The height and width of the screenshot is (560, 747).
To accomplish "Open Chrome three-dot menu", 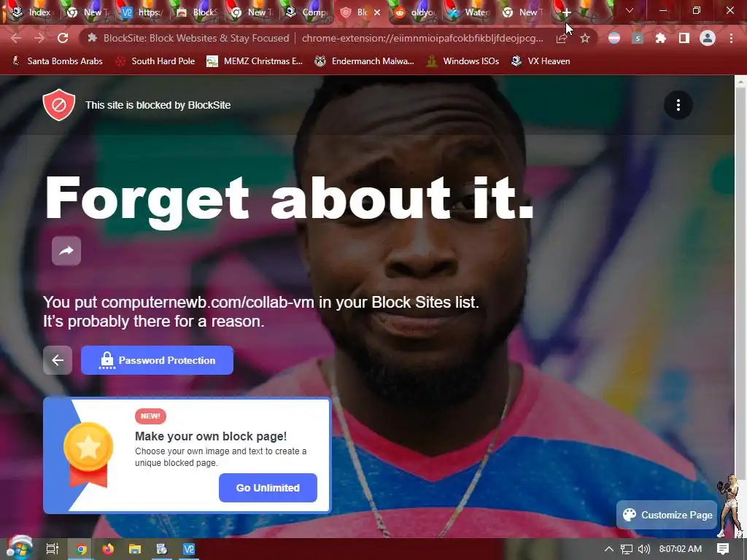I will [731, 38].
